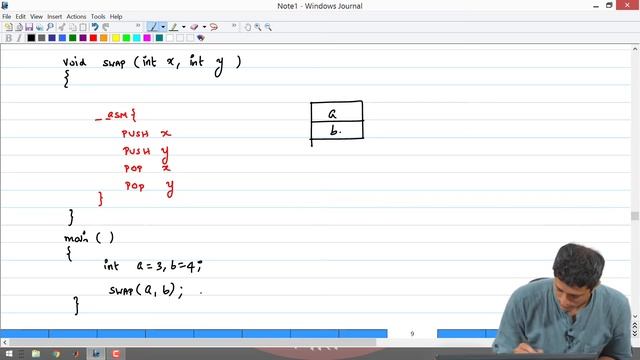This screenshot has height=360, width=640.
Task: Click the Paste clipboard icon
Action: [x=83, y=27]
